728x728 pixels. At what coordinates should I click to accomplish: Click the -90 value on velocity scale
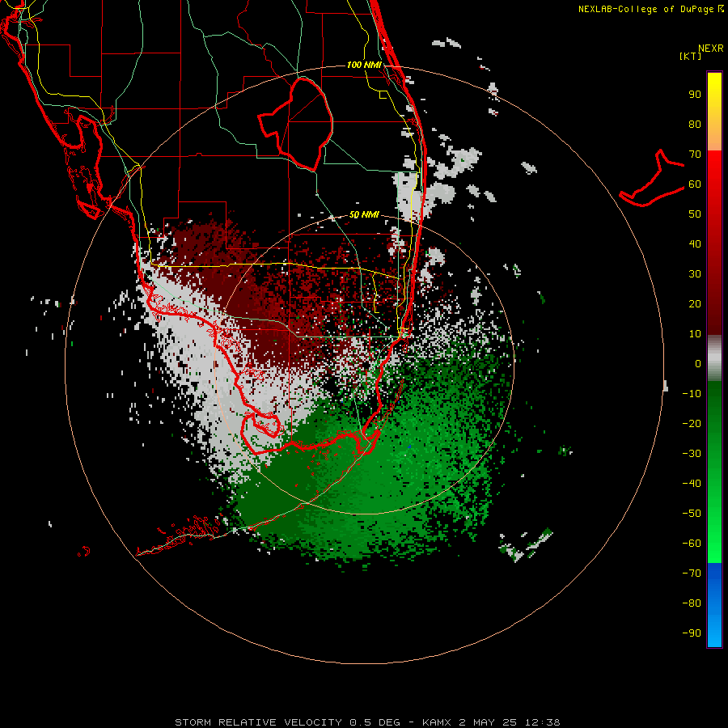(x=692, y=633)
